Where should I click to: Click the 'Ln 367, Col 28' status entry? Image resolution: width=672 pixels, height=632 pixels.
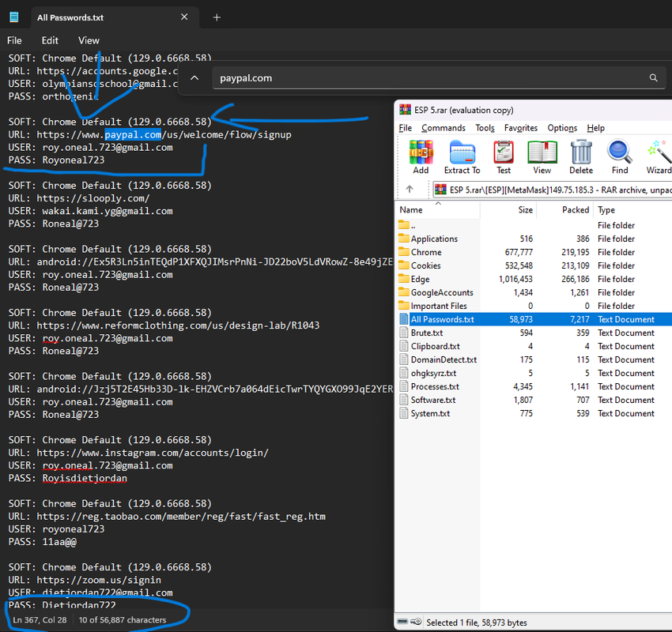click(x=40, y=619)
